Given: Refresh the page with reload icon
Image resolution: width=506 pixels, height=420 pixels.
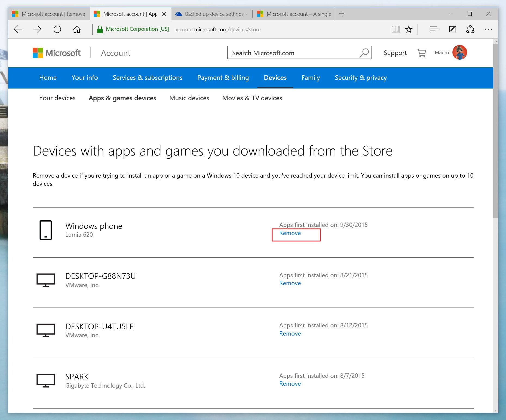Looking at the screenshot, I should point(57,29).
